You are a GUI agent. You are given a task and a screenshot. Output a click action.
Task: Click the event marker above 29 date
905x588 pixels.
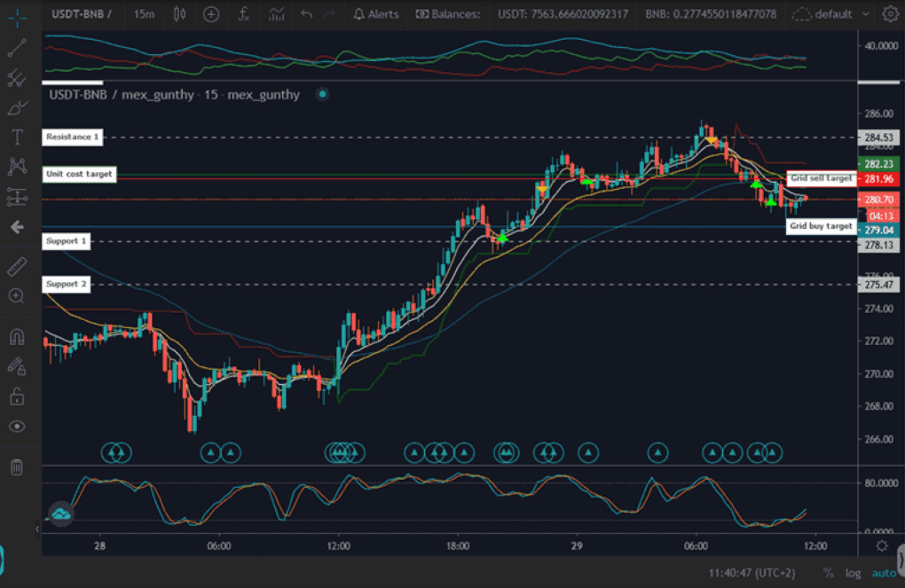[x=588, y=453]
